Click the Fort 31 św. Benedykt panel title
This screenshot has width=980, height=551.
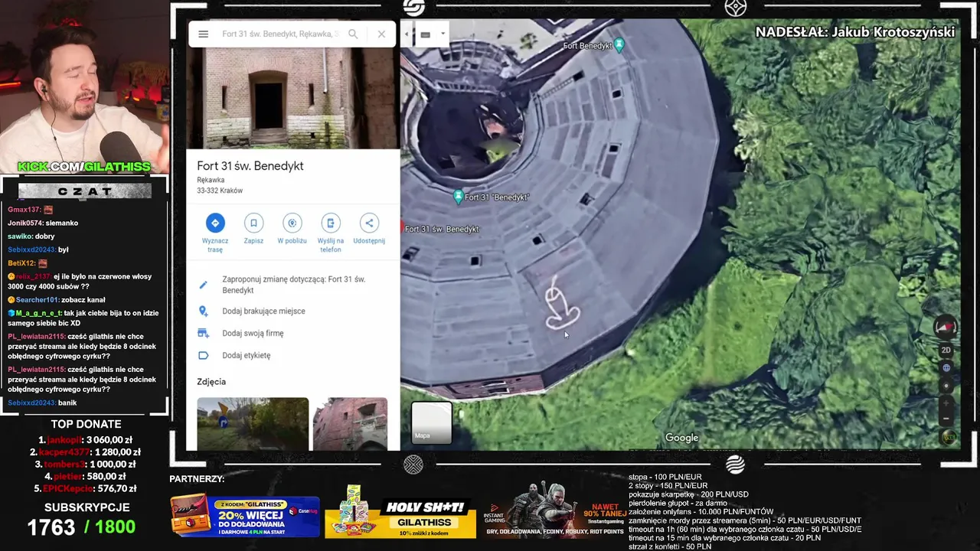(x=250, y=166)
